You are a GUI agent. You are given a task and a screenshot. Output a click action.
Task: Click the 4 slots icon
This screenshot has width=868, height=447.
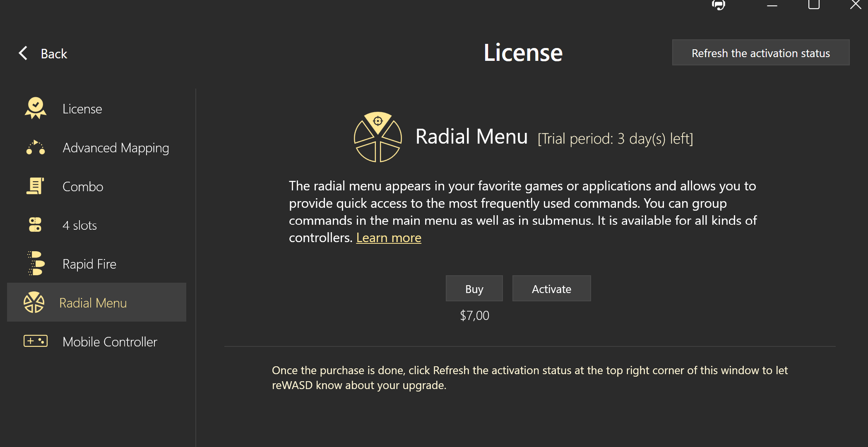[35, 225]
